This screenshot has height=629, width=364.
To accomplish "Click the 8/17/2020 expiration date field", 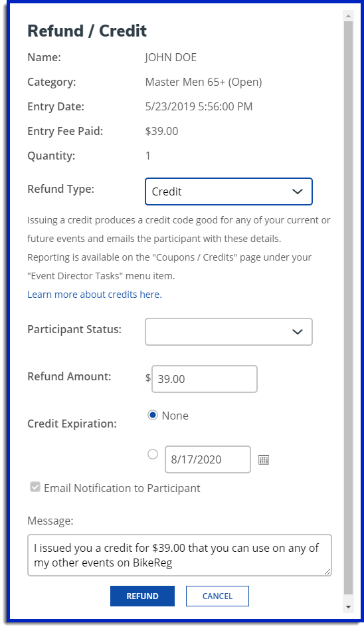I will (x=208, y=459).
